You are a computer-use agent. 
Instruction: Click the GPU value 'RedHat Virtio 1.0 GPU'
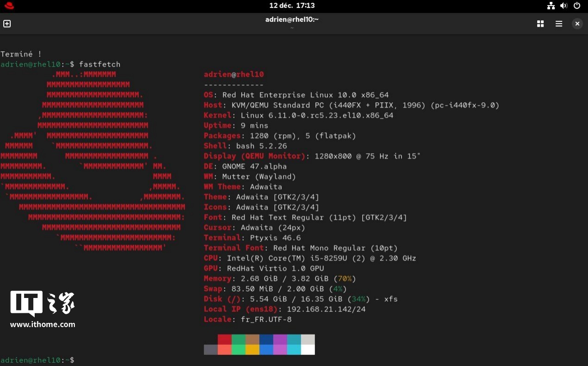(x=276, y=268)
